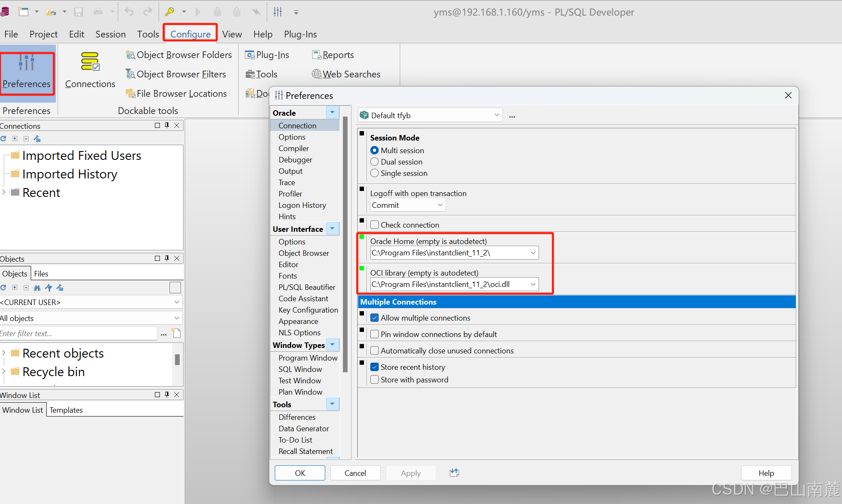Click the Object Browser Folders item
The image size is (842, 504).
pos(179,55)
